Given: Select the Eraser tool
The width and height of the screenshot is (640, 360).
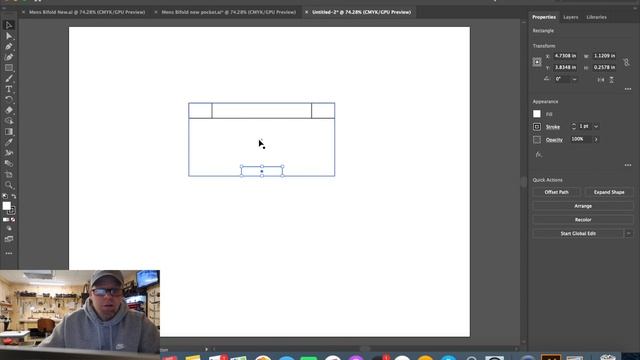Looking at the screenshot, I should tap(9, 110).
